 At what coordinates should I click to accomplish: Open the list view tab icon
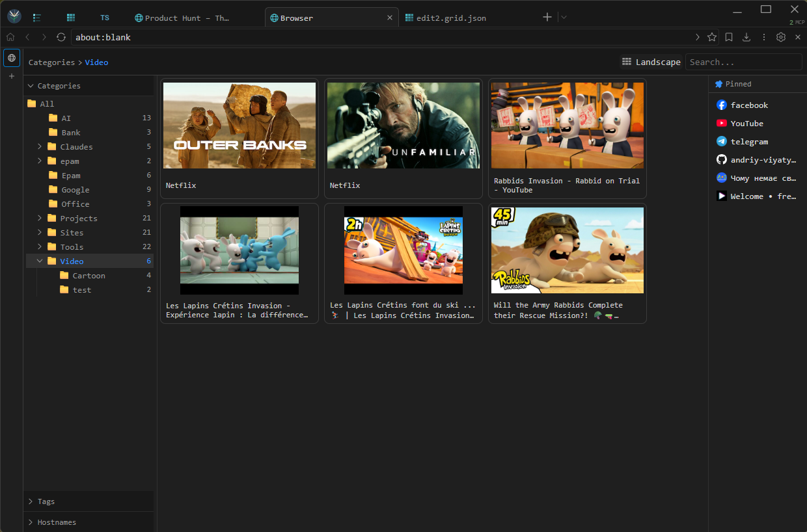pyautogui.click(x=37, y=18)
